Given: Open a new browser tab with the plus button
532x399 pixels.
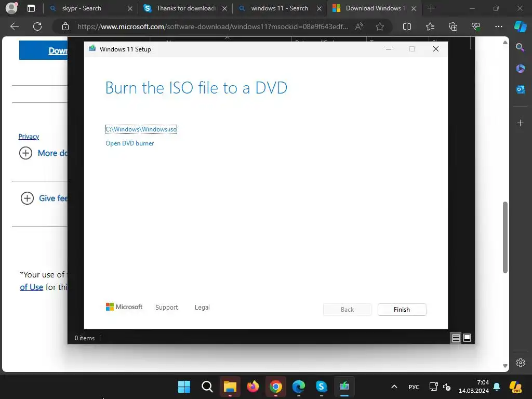Looking at the screenshot, I should tap(431, 8).
